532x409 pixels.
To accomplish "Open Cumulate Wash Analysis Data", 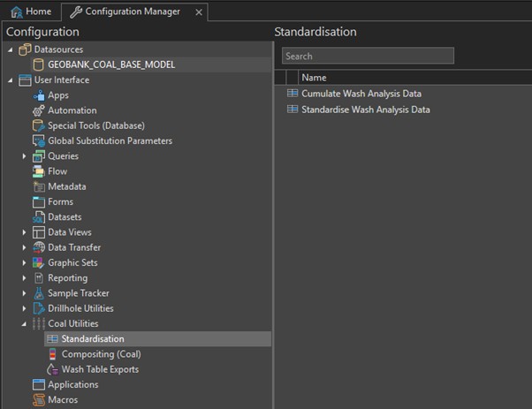I will 361,94.
